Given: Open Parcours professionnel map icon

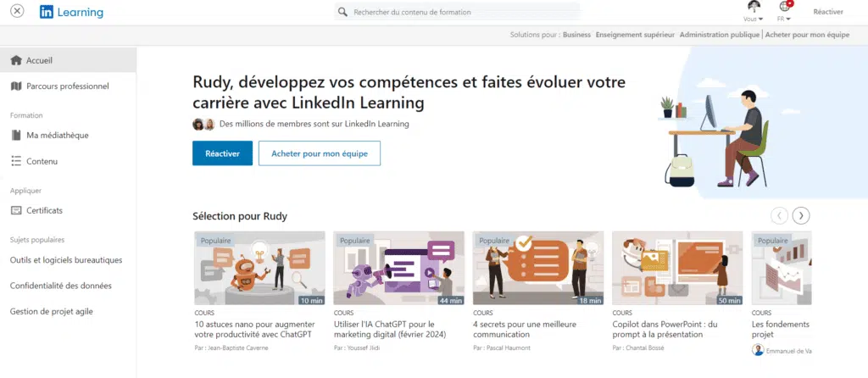Looking at the screenshot, I should coord(16,86).
